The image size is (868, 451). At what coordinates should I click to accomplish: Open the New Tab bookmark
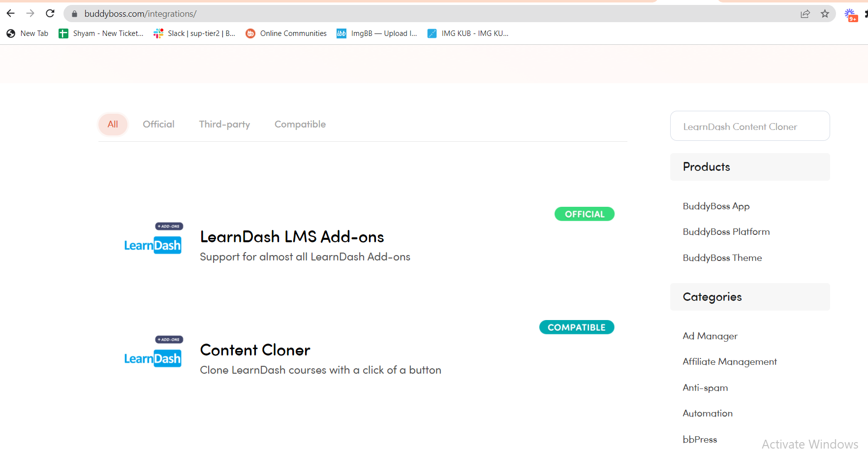28,33
